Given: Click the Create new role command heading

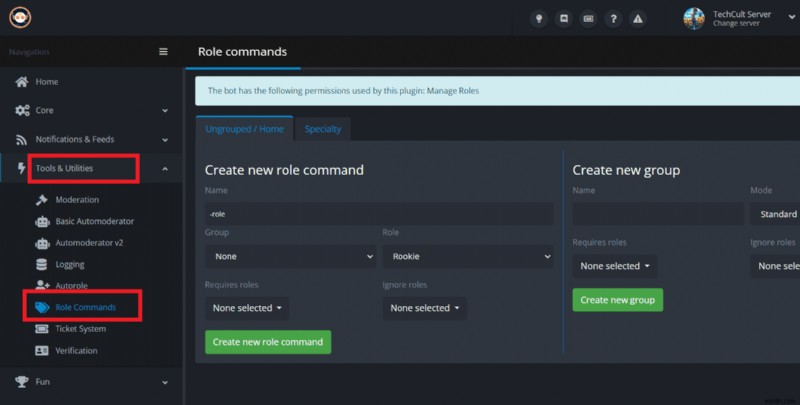Looking at the screenshot, I should (x=284, y=170).
